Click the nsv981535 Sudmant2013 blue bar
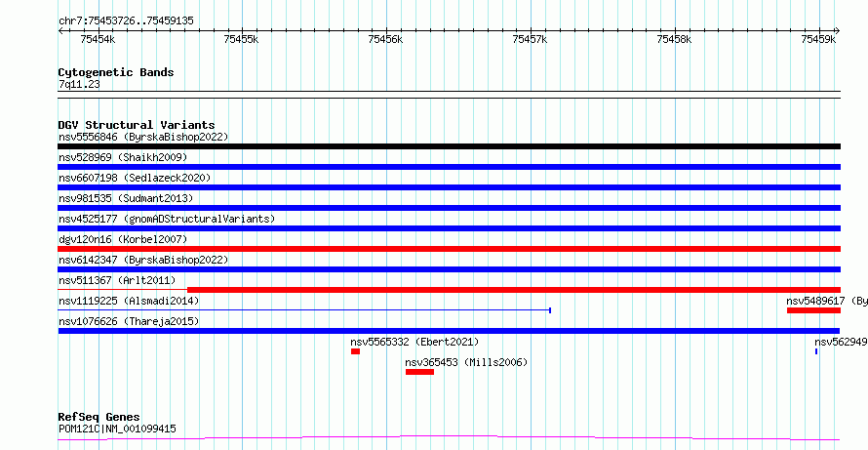The image size is (868, 450). (x=449, y=208)
